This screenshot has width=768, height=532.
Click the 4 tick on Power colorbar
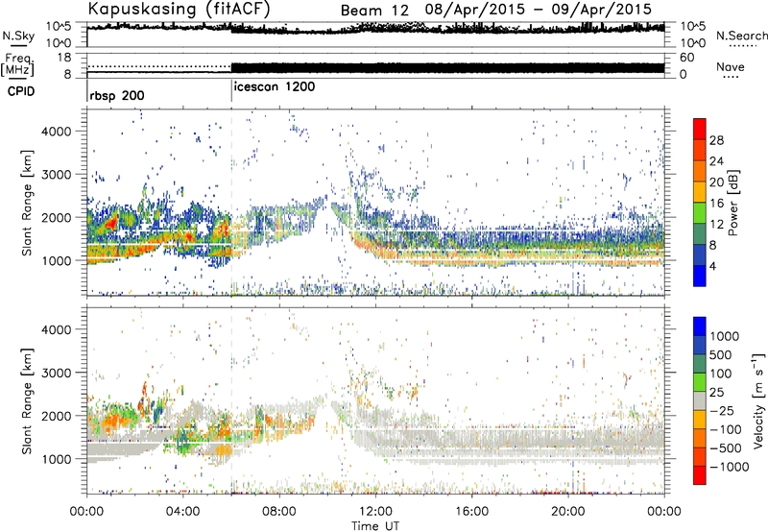tap(712, 266)
